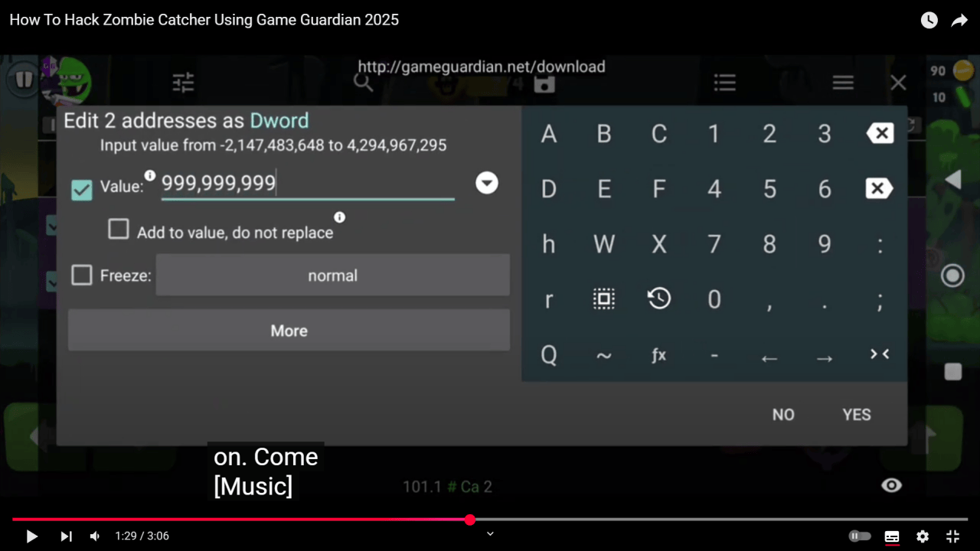Mute the video volume
This screenshot has width=980, height=551.
[x=95, y=536]
